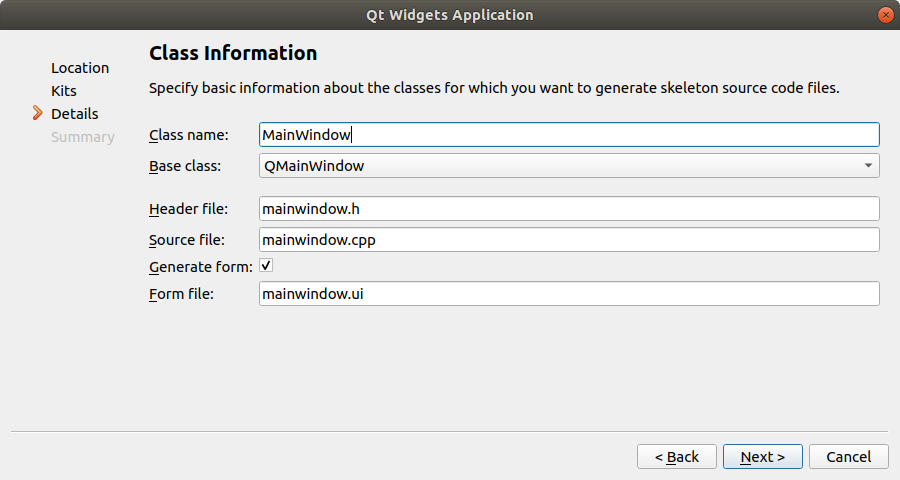Toggle the Generate form checkbox
Viewport: 900px width, 480px height.
[266, 266]
